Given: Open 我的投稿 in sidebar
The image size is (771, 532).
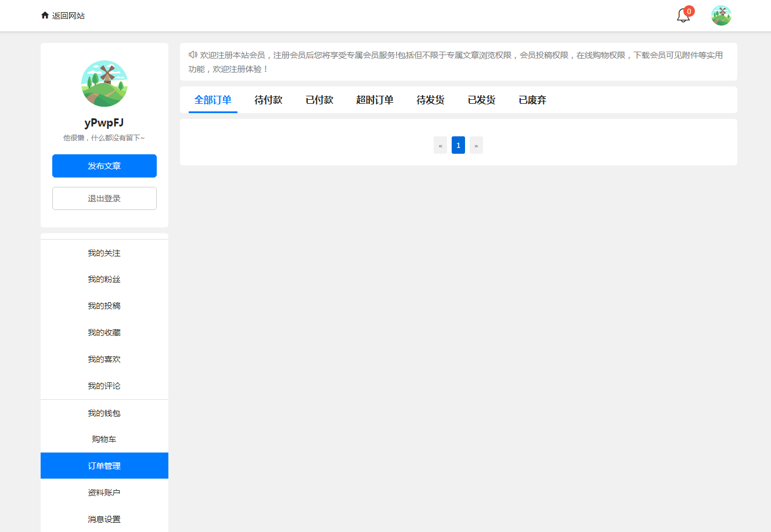Looking at the screenshot, I should (x=105, y=306).
